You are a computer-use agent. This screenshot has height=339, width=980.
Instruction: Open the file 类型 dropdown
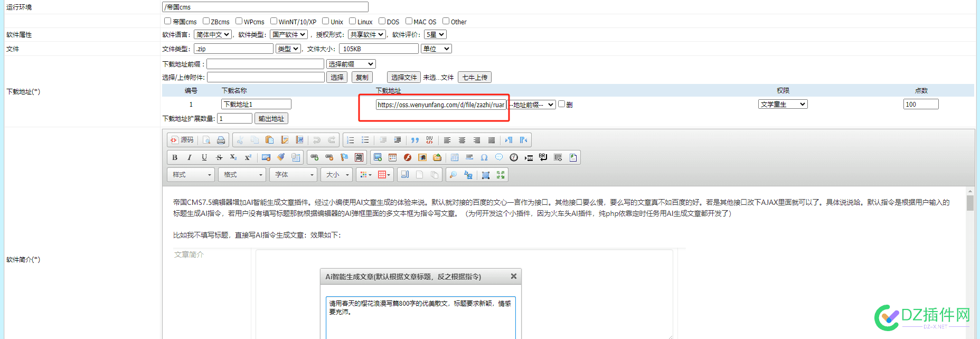[288, 49]
